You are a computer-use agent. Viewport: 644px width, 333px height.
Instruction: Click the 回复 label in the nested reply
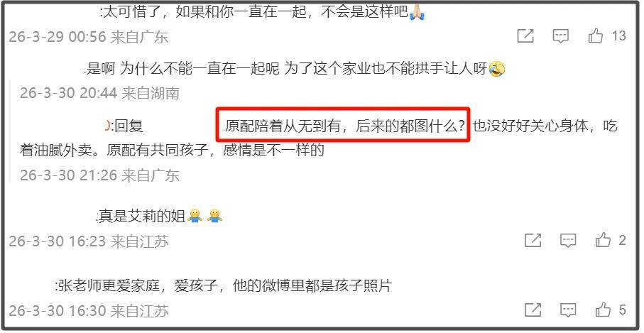[x=129, y=125]
